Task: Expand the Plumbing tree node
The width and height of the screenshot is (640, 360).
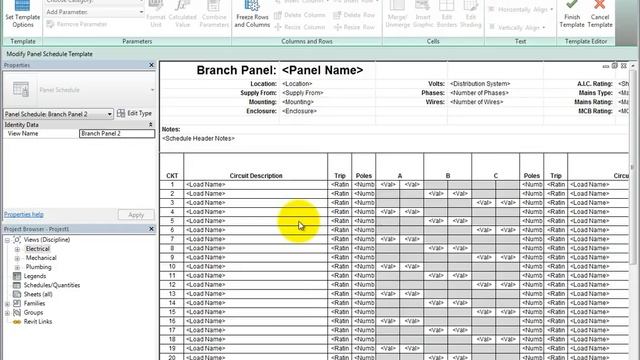Action: 17,267
